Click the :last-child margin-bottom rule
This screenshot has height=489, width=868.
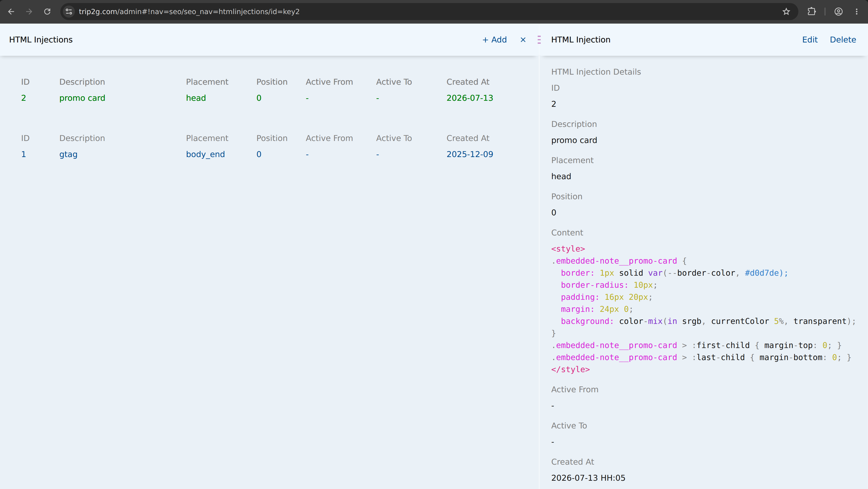click(702, 358)
